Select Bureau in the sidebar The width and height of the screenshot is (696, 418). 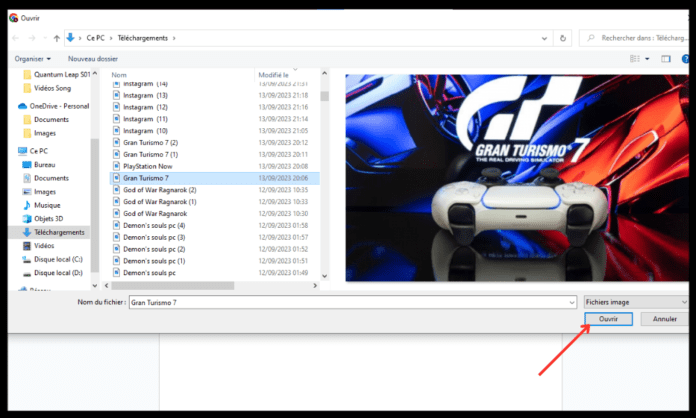pos(39,165)
